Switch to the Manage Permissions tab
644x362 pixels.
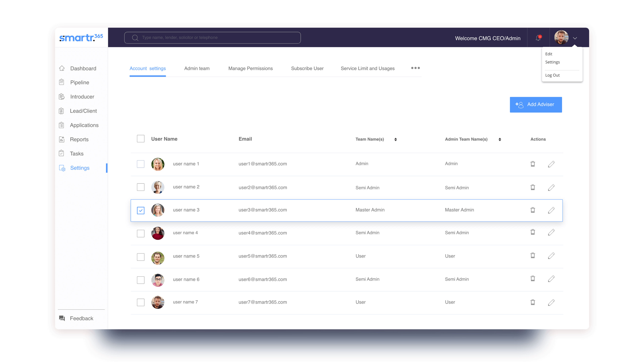[x=251, y=68]
